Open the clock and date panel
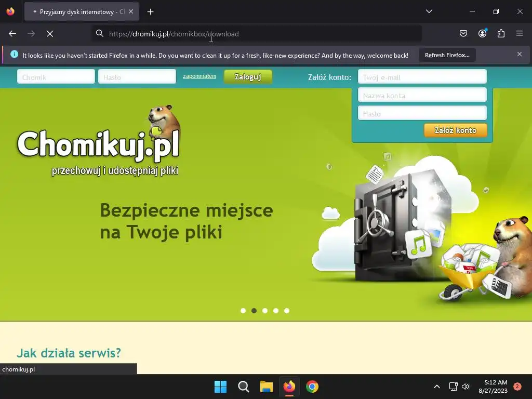532x399 pixels. click(493, 387)
